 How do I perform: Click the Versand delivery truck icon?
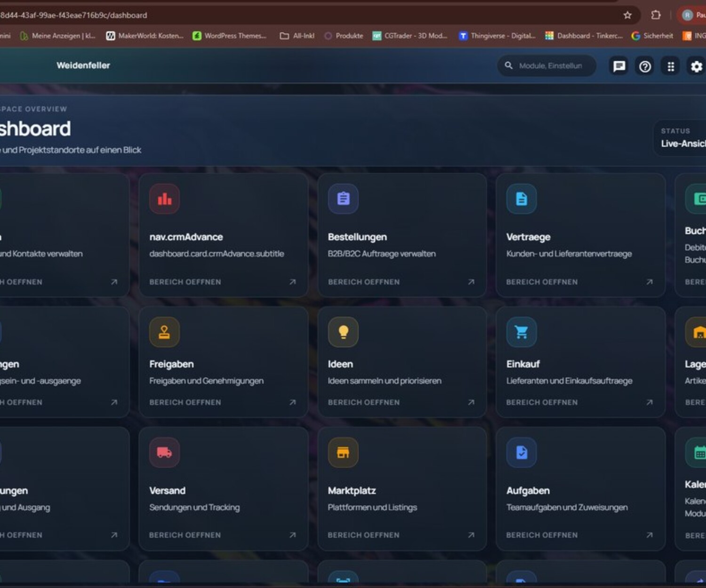pyautogui.click(x=164, y=453)
